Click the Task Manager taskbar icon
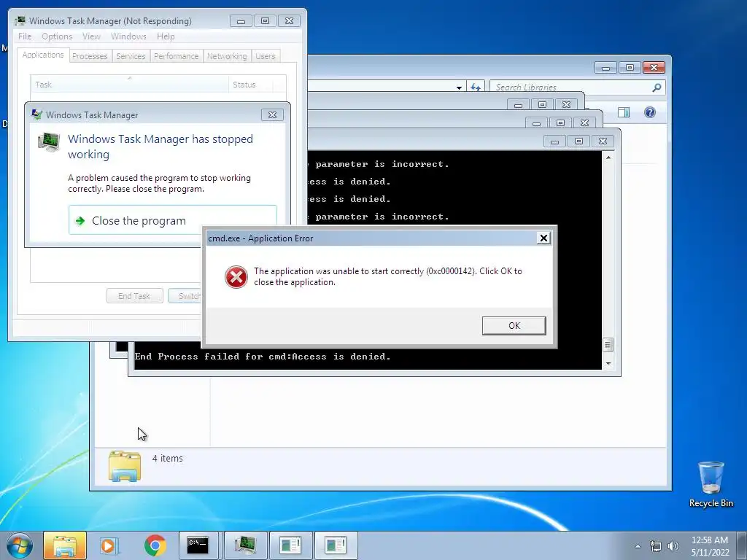The height and width of the screenshot is (560, 747). click(245, 545)
